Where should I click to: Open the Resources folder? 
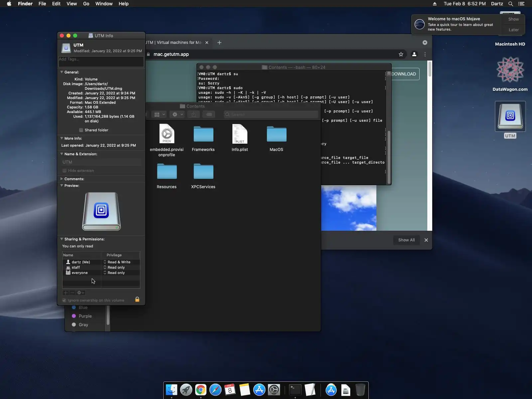coord(167,171)
